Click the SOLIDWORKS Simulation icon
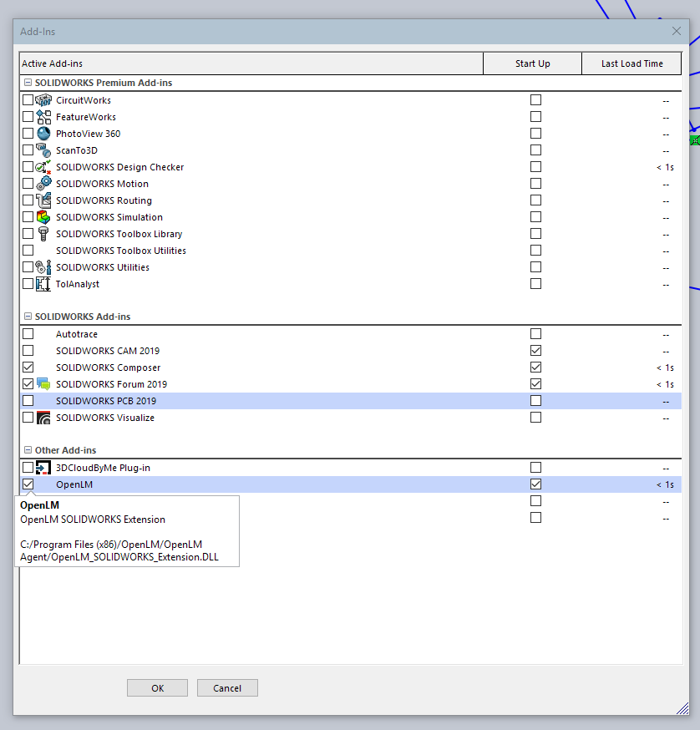The image size is (700, 730). [43, 216]
